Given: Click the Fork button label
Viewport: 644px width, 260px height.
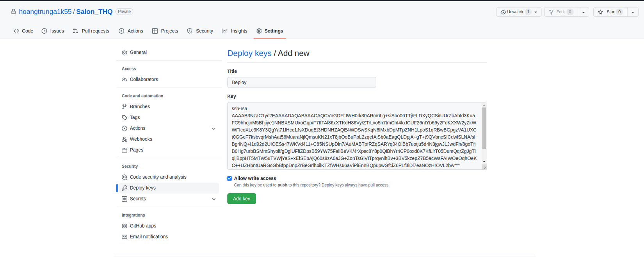Looking at the screenshot, I should 560,12.
